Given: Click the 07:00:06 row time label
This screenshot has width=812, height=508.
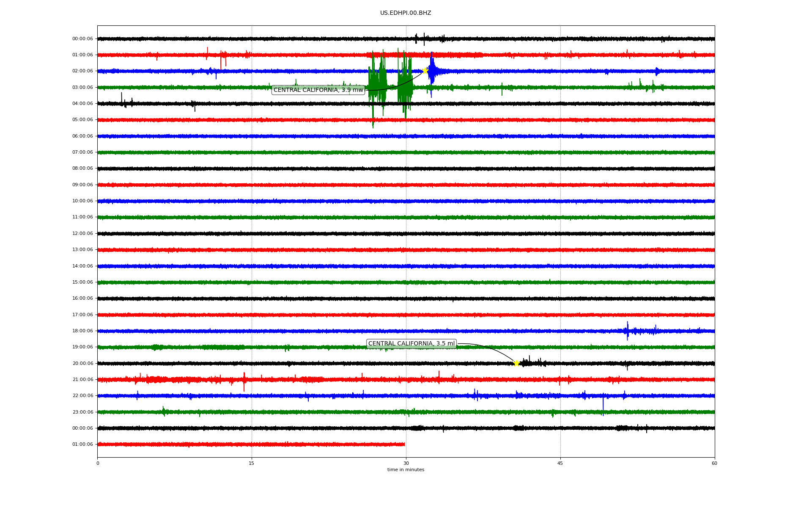Looking at the screenshot, I should 82,152.
